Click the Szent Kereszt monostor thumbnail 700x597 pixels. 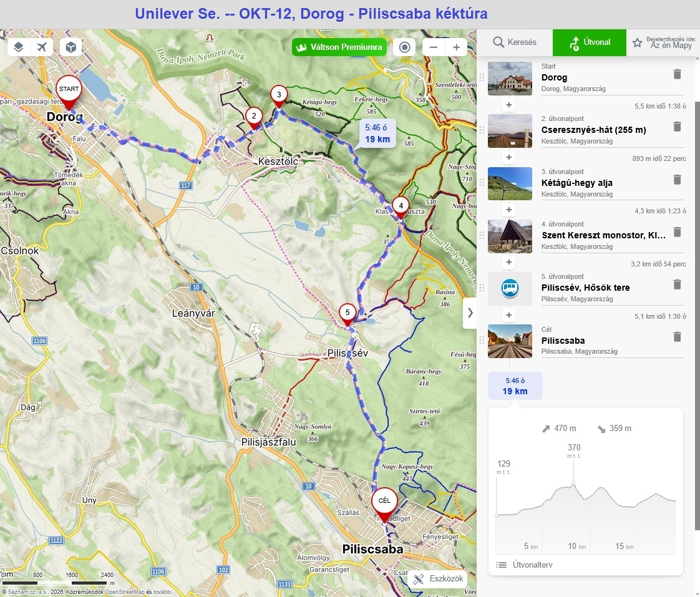(x=510, y=236)
